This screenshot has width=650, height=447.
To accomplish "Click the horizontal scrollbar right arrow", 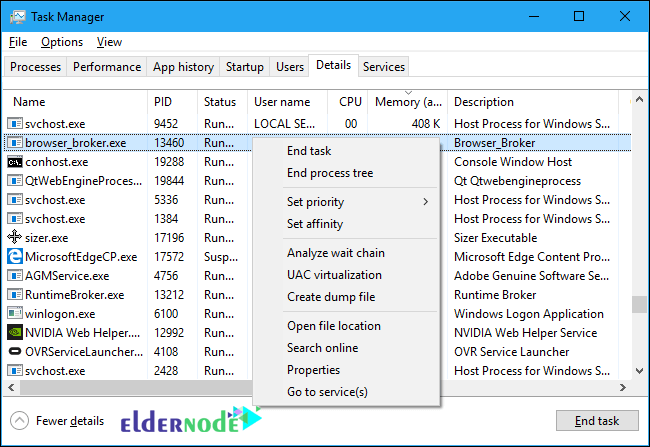I will (x=623, y=388).
